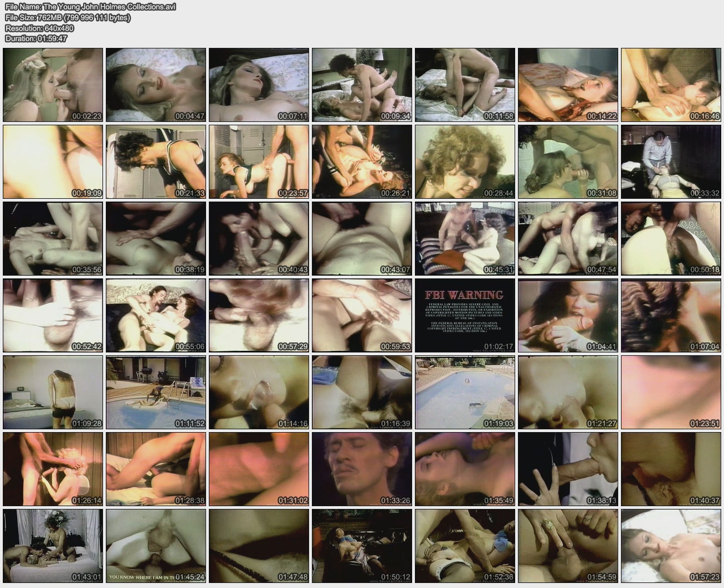Viewport: 724px width, 588px height.
Task: Click the frame marked 00:45:31
Action: point(465,238)
